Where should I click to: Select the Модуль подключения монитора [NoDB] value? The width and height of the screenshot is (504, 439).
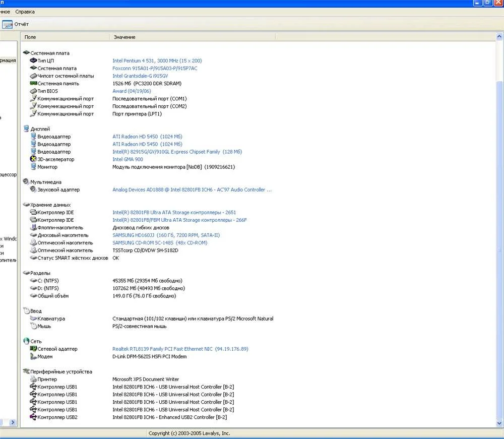[173, 167]
